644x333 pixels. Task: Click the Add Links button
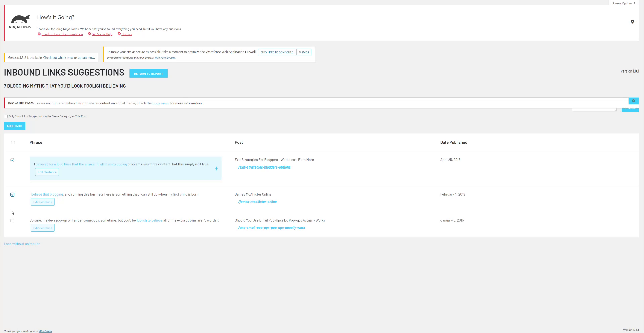pos(14,126)
